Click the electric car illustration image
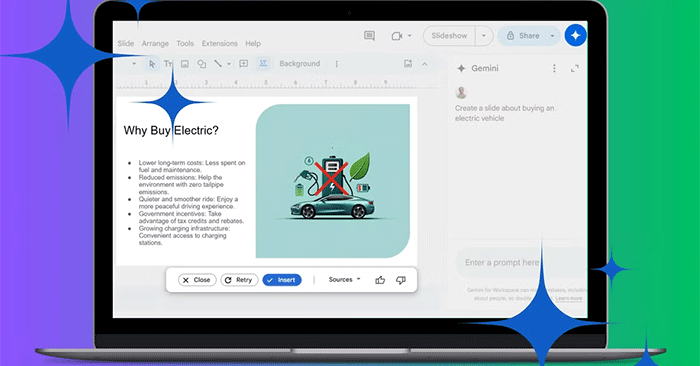Image resolution: width=700 pixels, height=366 pixels. 333,181
